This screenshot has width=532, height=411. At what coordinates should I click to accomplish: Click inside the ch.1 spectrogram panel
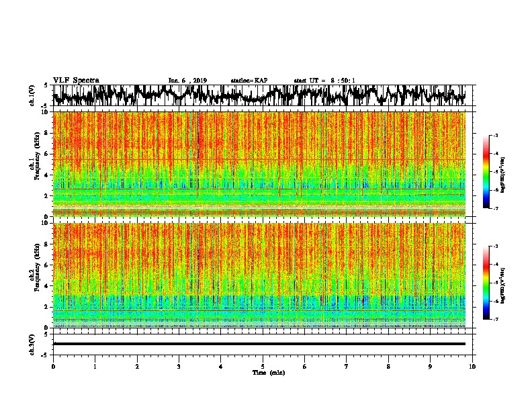click(x=259, y=164)
